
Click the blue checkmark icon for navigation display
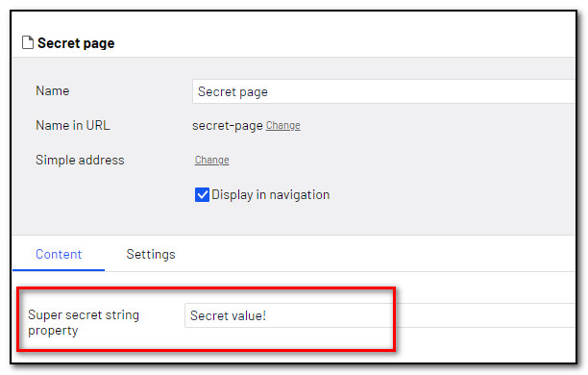[x=202, y=195]
